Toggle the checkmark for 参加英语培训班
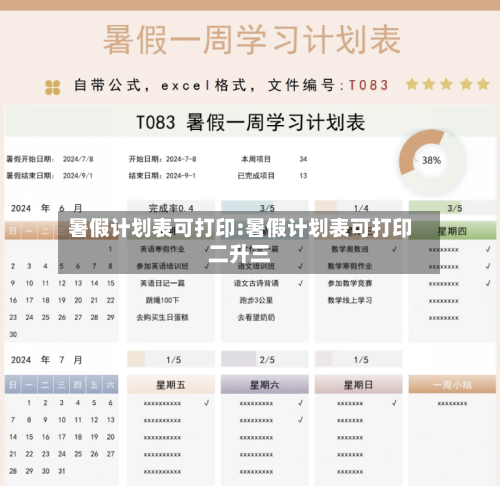This screenshot has height=486, width=500. click(x=207, y=266)
